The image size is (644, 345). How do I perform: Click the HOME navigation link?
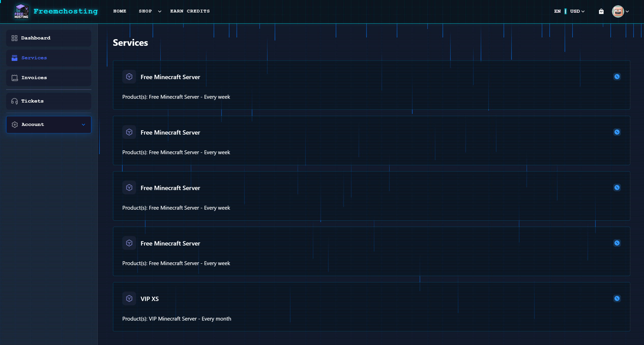[x=120, y=11]
